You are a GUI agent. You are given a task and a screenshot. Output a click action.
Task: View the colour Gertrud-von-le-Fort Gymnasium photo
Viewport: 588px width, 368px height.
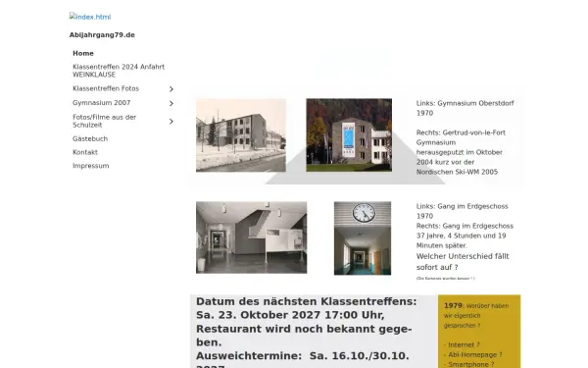coord(349,135)
